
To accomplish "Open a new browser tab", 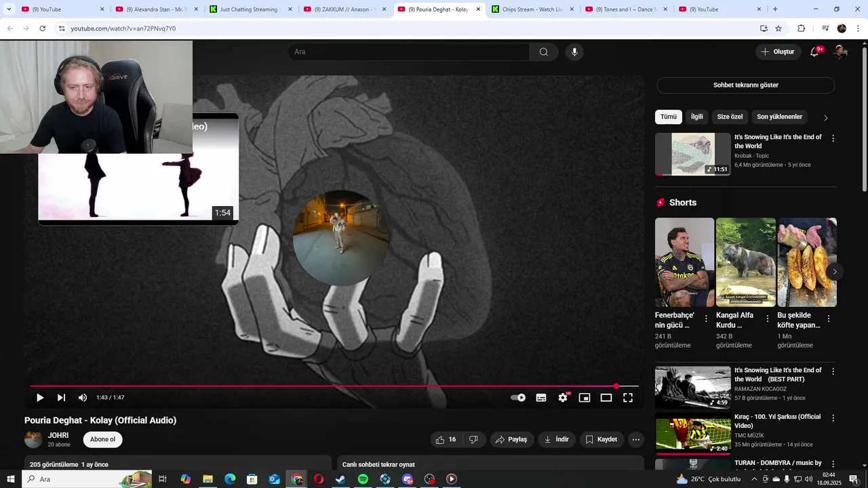I will [x=775, y=9].
